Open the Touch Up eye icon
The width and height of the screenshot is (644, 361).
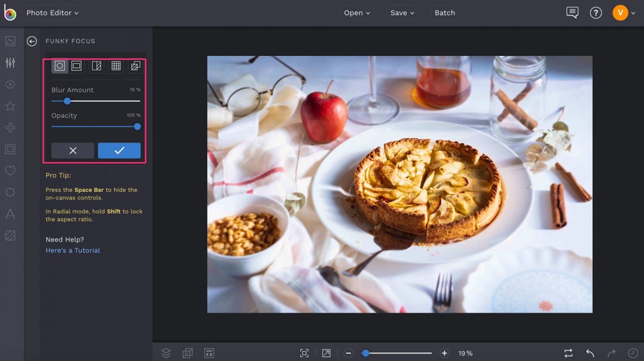(10, 84)
